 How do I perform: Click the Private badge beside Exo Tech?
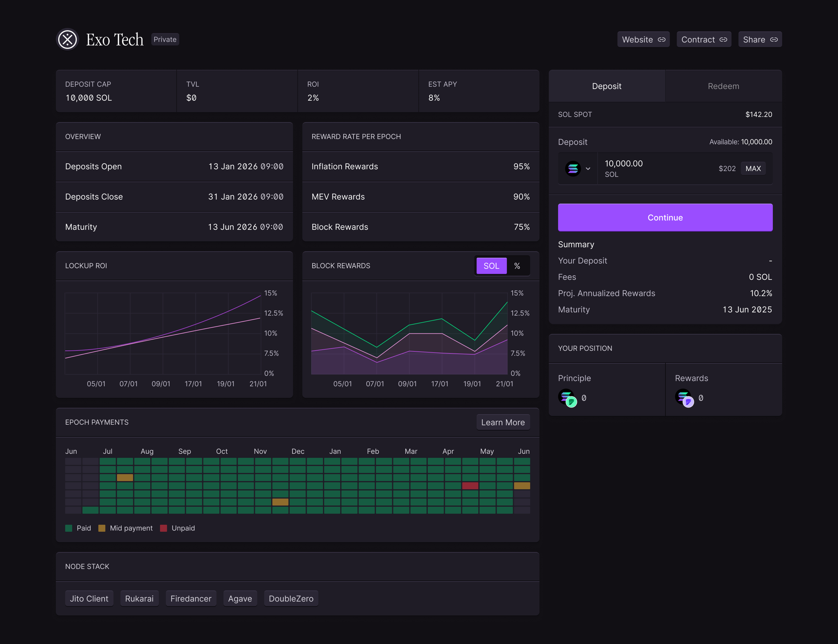(x=165, y=40)
